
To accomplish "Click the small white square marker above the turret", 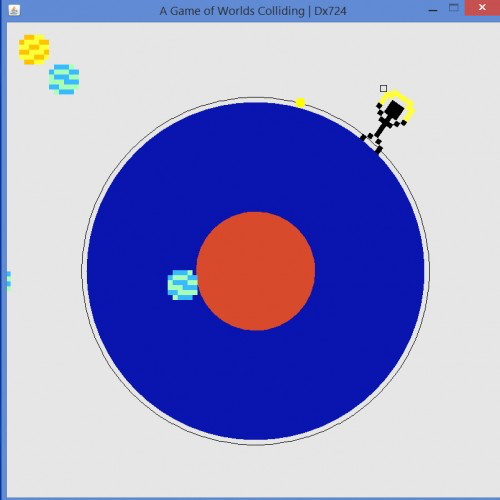I will (383, 88).
